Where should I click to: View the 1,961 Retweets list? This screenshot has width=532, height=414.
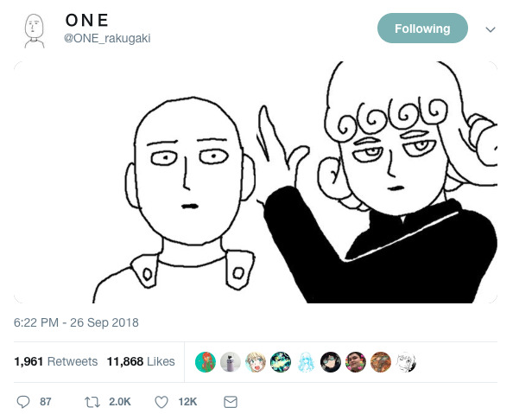(55, 361)
